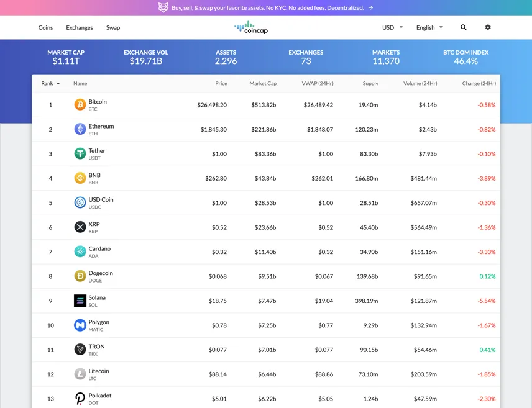Screen dimensions: 532x408
Task: Open the Bitcoin name link
Action: 98,101
